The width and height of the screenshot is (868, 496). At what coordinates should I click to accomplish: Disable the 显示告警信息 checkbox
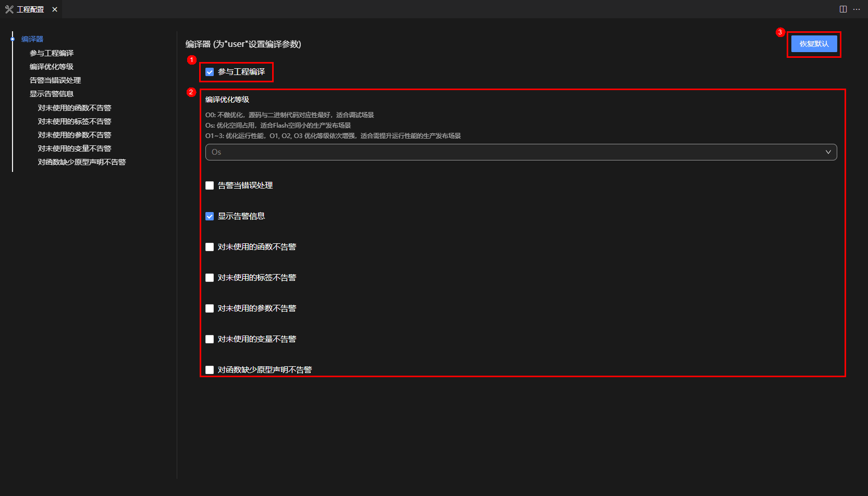point(210,216)
